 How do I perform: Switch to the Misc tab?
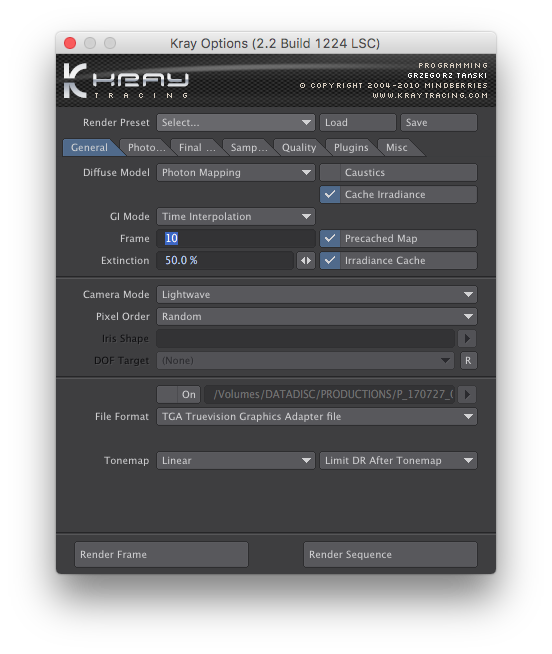click(x=397, y=148)
